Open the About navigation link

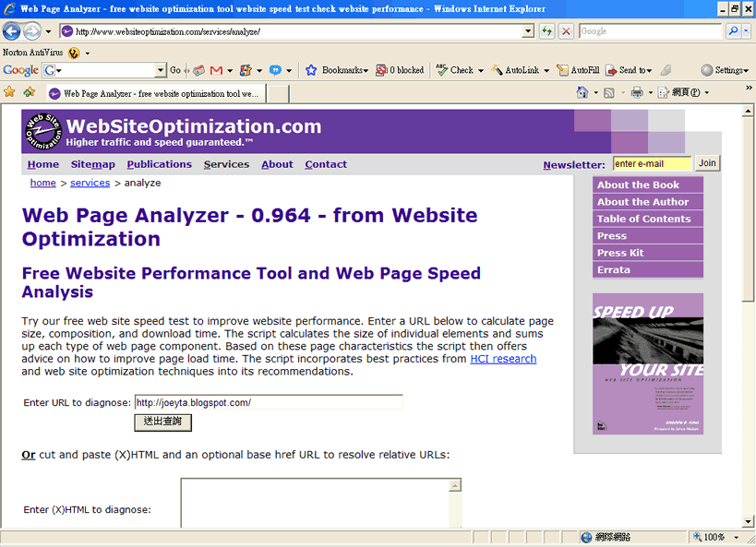coord(277,164)
